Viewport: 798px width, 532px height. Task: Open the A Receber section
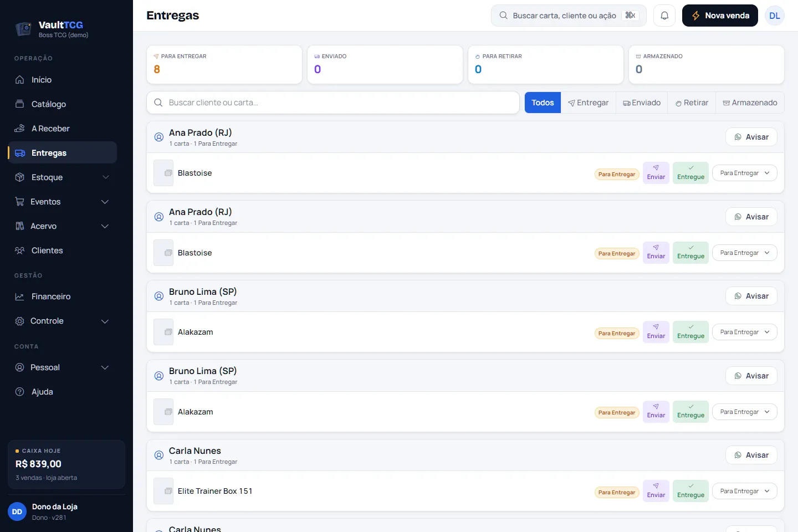63,129
